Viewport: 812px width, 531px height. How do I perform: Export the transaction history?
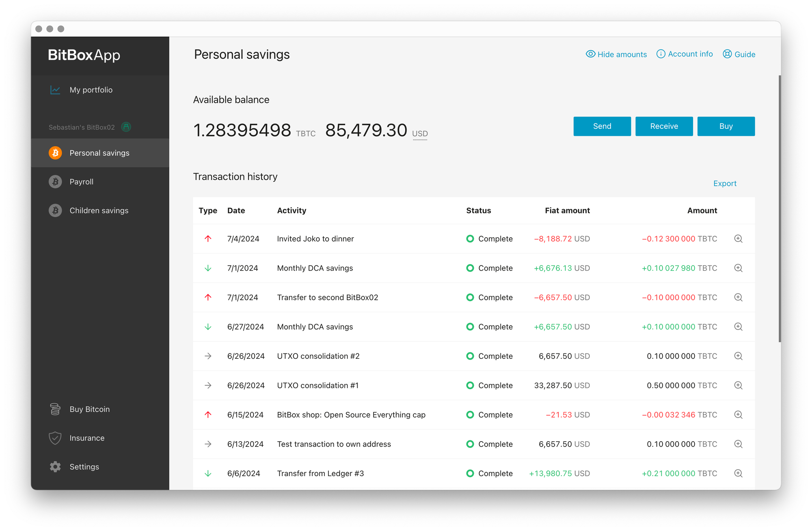[725, 184]
